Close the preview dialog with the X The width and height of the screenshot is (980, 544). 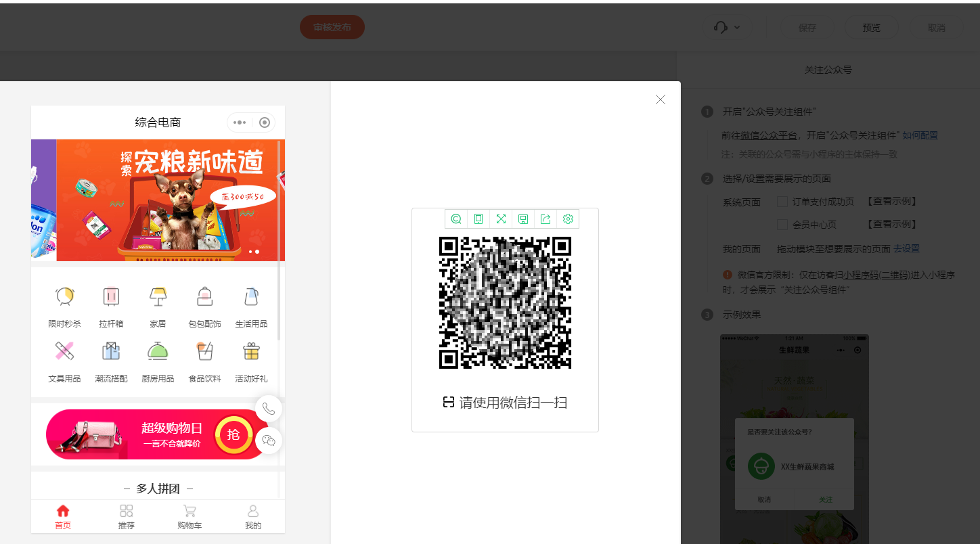pos(661,99)
